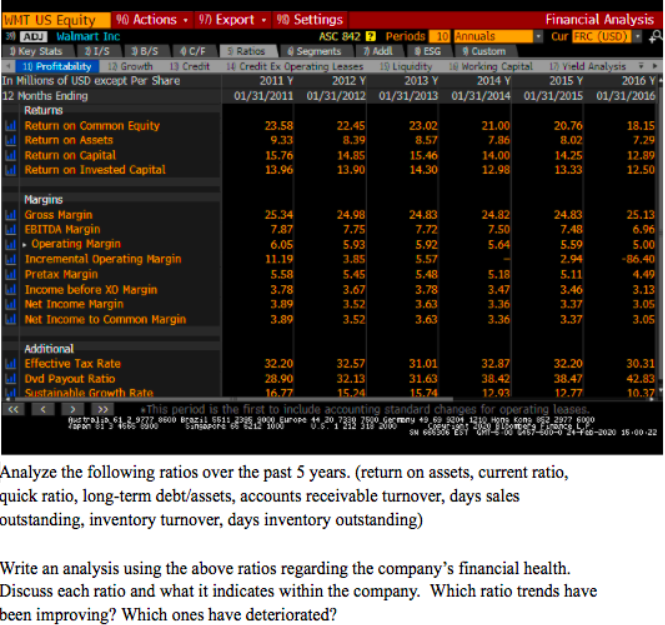665x625 pixels.
Task: Expand the Operating Margin row triangle
Action: (x=24, y=245)
